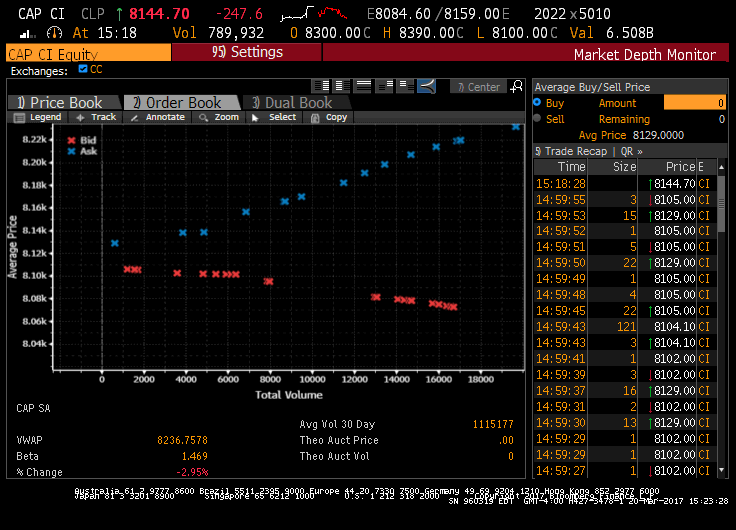The width and height of the screenshot is (736, 530).
Task: Click the last price 8144.70 in header
Action: [x=159, y=14]
